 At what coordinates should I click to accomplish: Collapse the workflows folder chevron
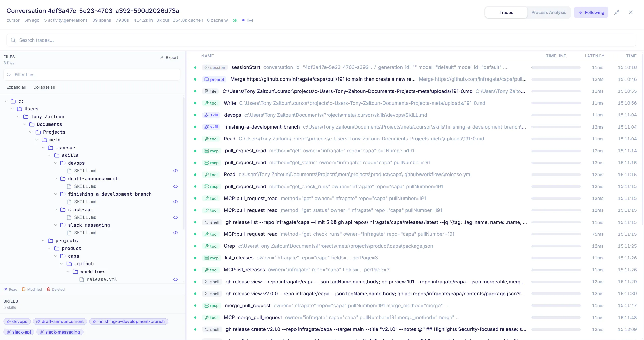[68, 272]
